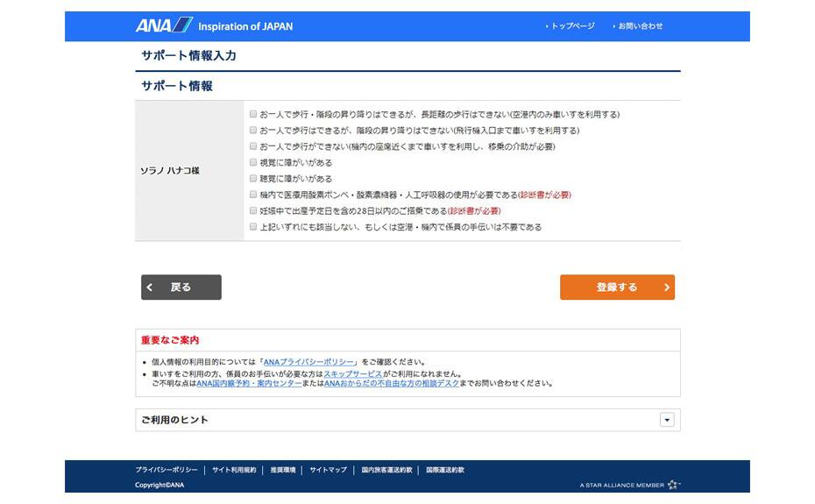Check the 聴覚に障がいがある checkbox
Image resolution: width=815 pixels, height=504 pixels.
pos(253,179)
